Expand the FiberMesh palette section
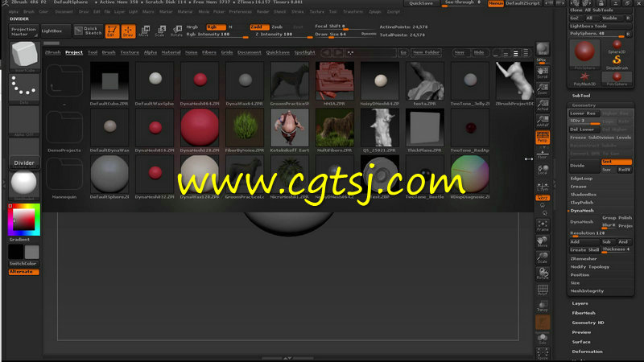Screen dimensions: 644x362 pos(584,313)
